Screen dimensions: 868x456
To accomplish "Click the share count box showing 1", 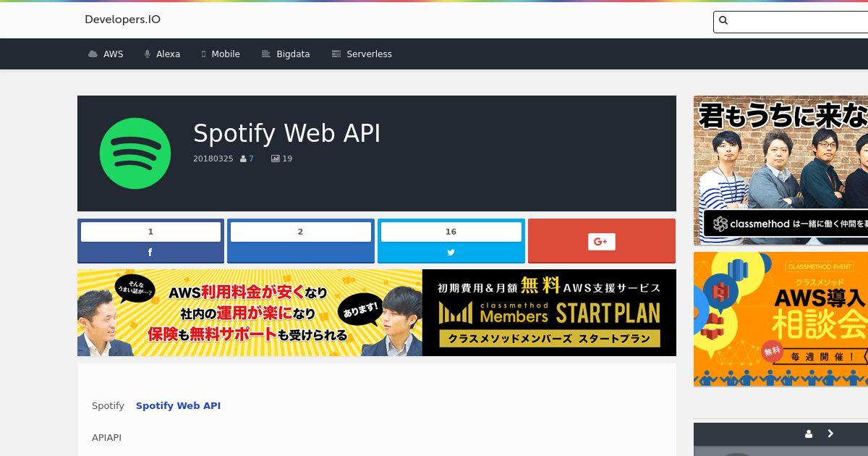I will coord(150,232).
